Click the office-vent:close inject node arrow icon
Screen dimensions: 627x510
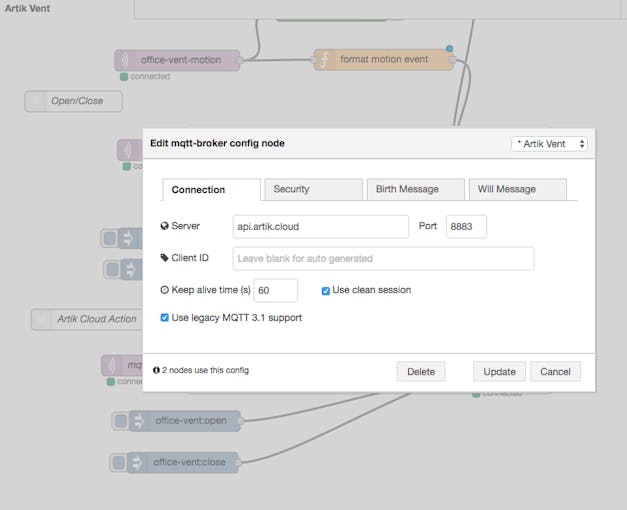135,463
